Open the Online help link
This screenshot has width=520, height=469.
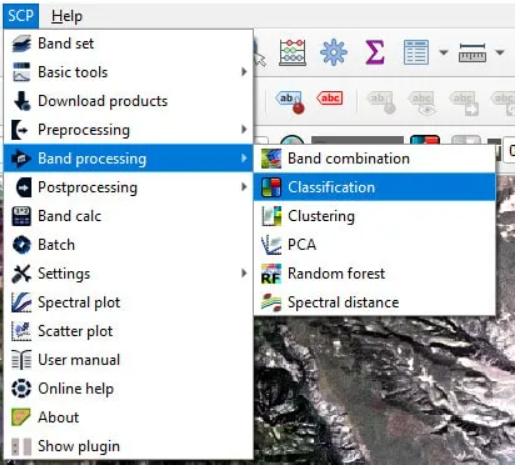(128, 388)
